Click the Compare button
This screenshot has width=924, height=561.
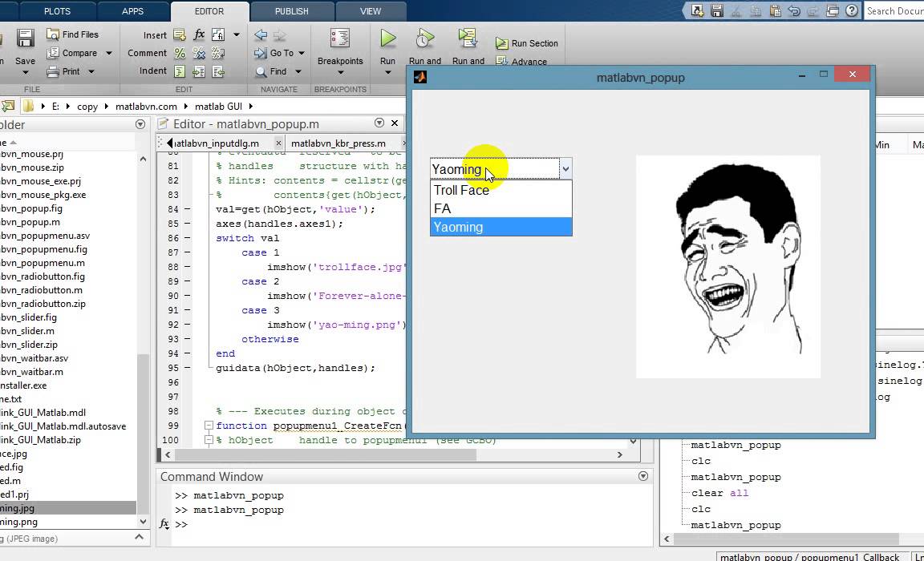pos(79,53)
